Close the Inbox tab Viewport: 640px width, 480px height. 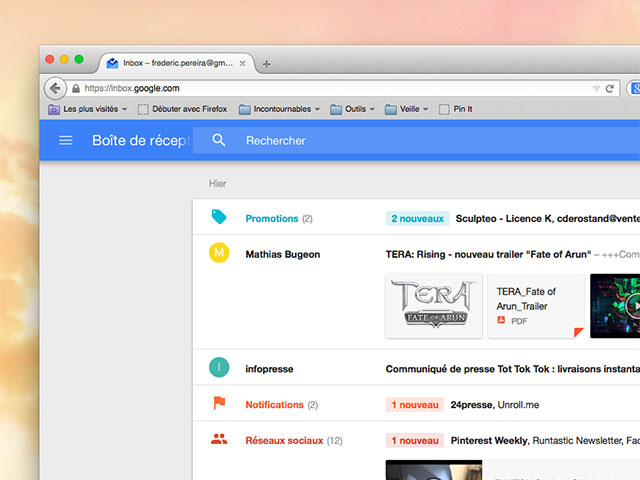[242, 63]
